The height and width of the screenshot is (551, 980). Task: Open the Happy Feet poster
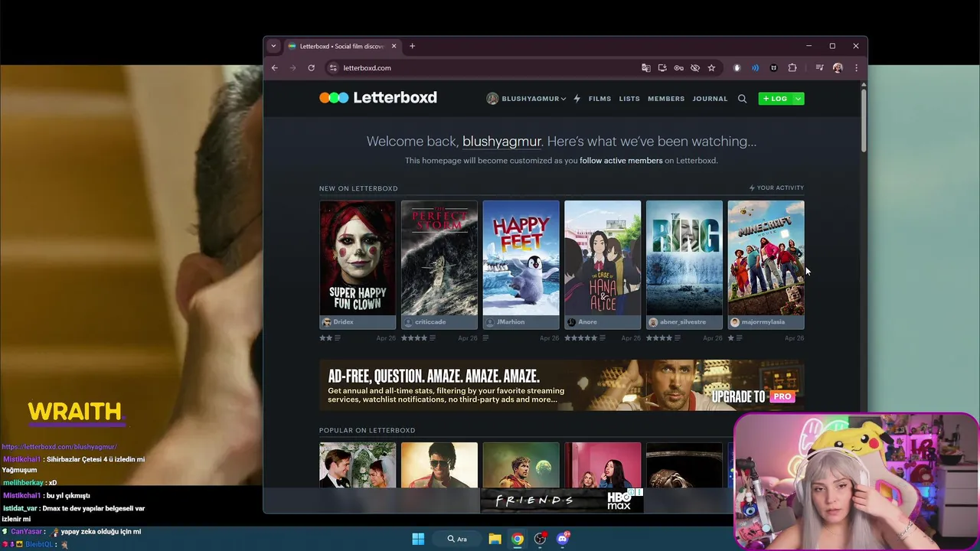pos(521,258)
